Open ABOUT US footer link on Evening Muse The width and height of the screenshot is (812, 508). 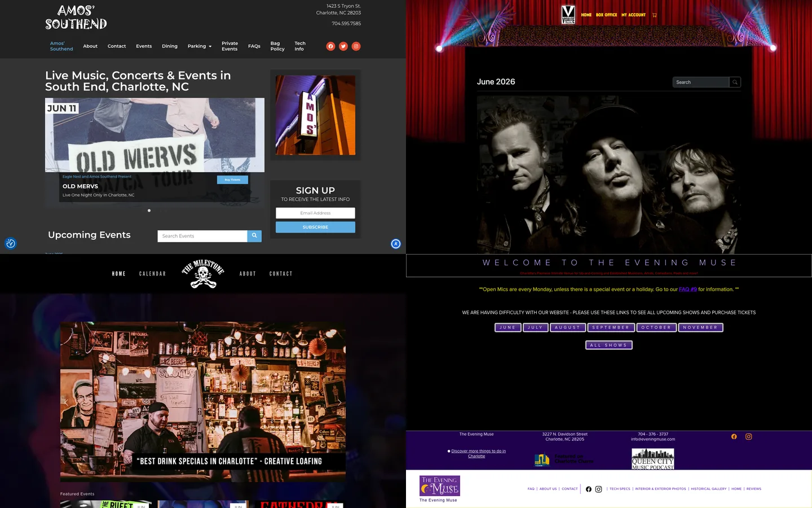[548, 489]
